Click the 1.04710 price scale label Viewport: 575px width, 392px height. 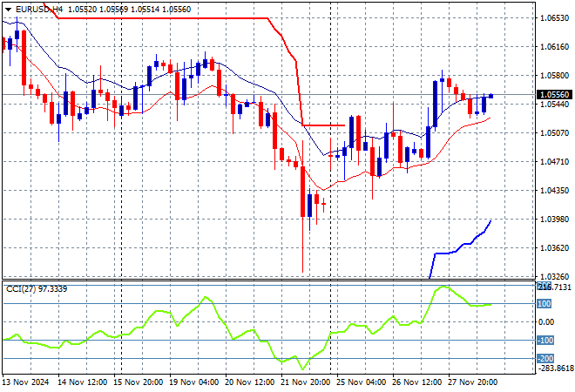coord(554,162)
